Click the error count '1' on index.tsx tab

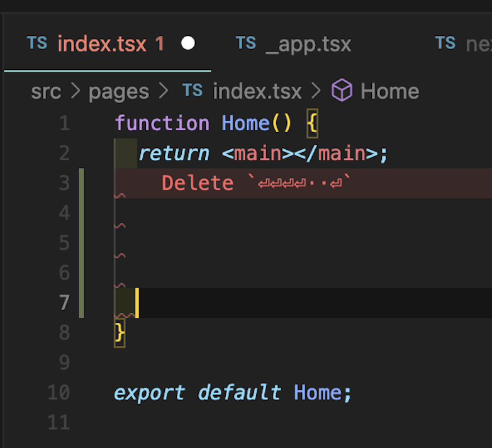pos(160,43)
